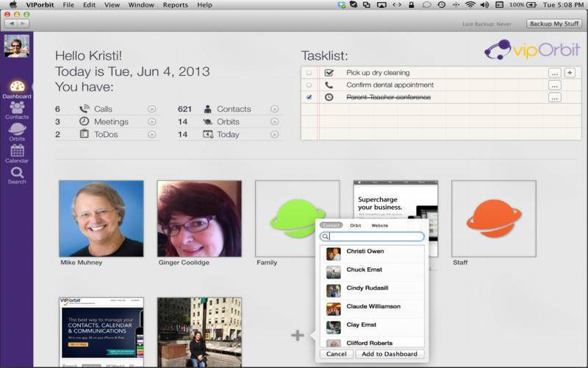Open Ginger Coolidge dashboard photo
588x368 pixels.
pyautogui.click(x=199, y=219)
